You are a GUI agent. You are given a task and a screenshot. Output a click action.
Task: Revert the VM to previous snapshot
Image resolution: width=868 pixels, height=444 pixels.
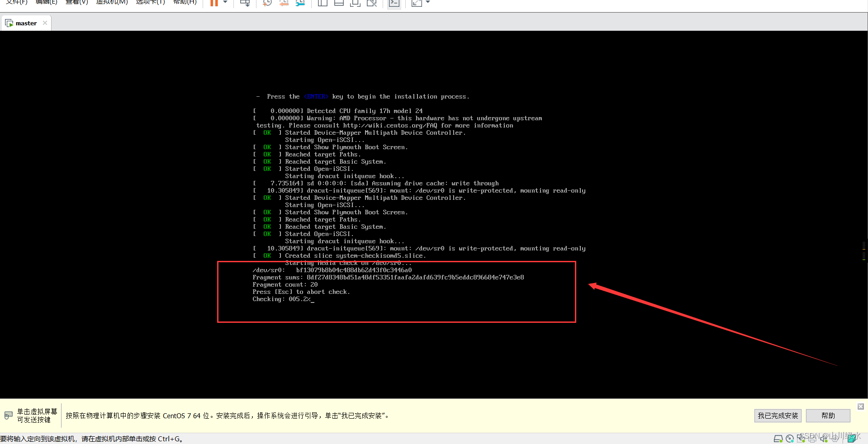pos(284,3)
